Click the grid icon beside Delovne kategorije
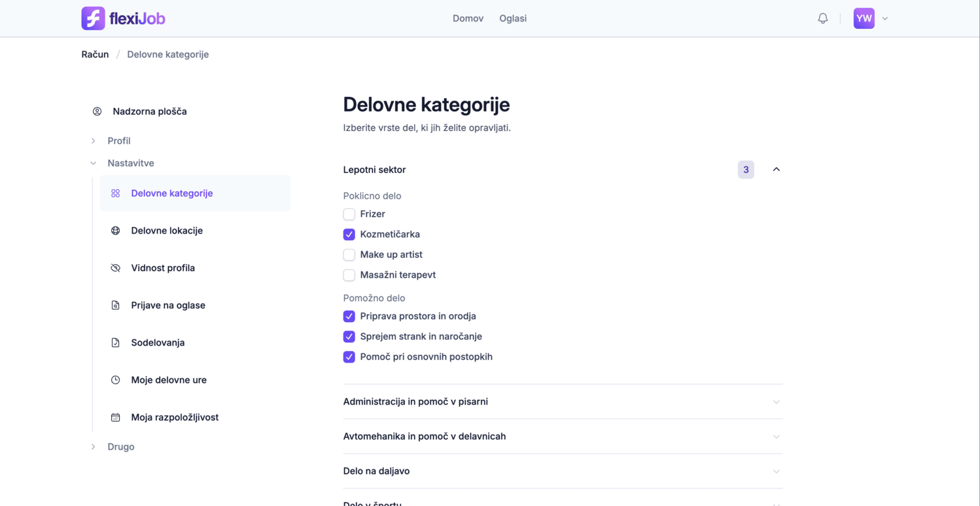Viewport: 980px width, 506px height. point(115,193)
